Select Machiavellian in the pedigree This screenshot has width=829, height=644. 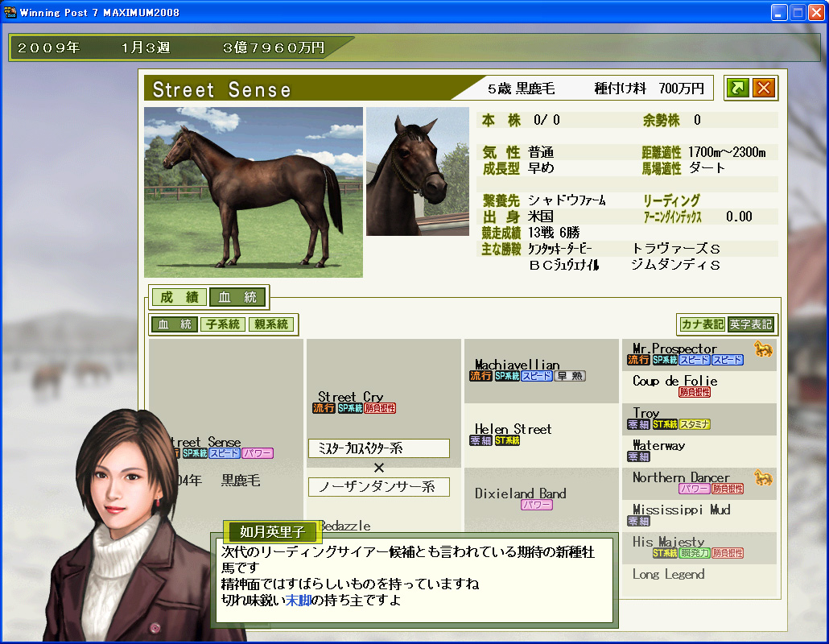(517, 365)
